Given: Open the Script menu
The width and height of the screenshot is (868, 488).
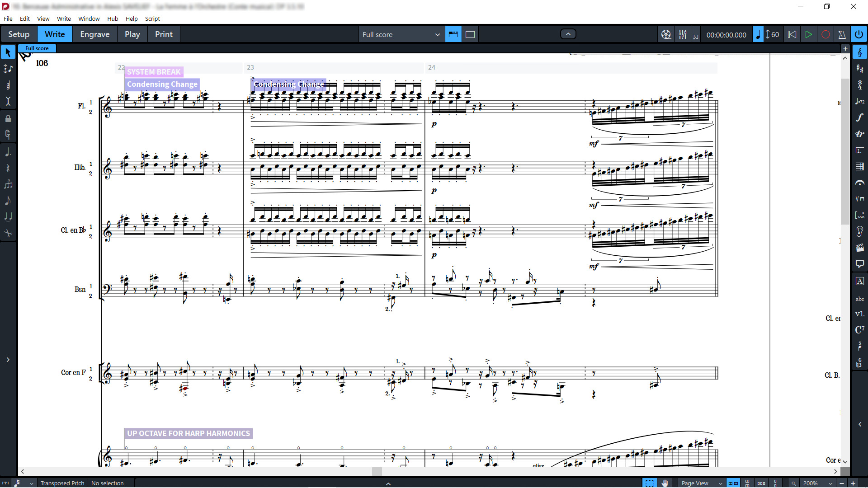Looking at the screenshot, I should (152, 19).
